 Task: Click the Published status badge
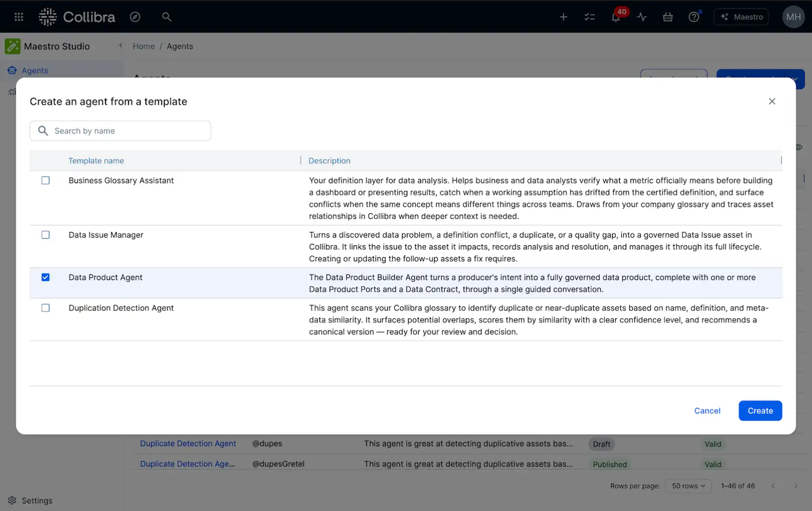tap(610, 465)
